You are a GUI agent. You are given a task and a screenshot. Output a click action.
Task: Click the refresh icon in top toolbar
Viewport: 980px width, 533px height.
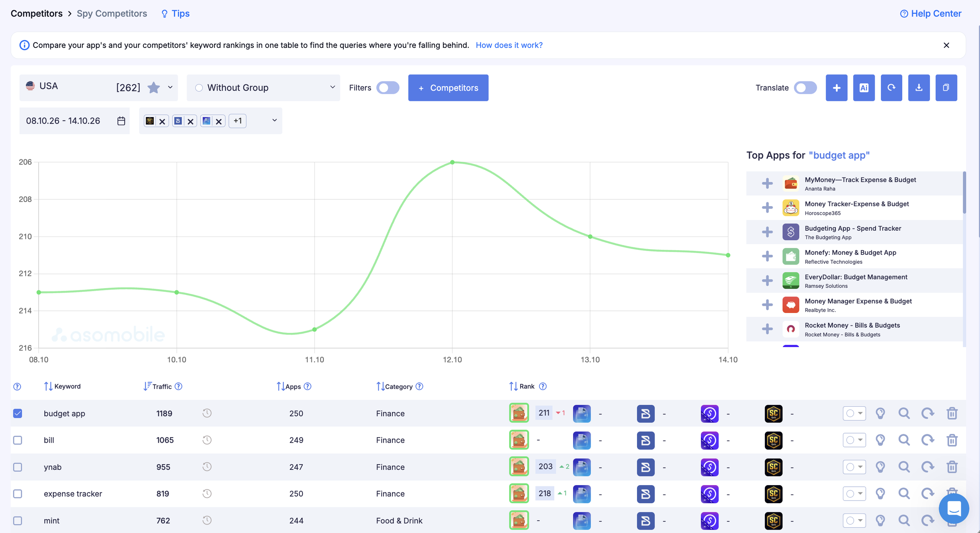891,88
